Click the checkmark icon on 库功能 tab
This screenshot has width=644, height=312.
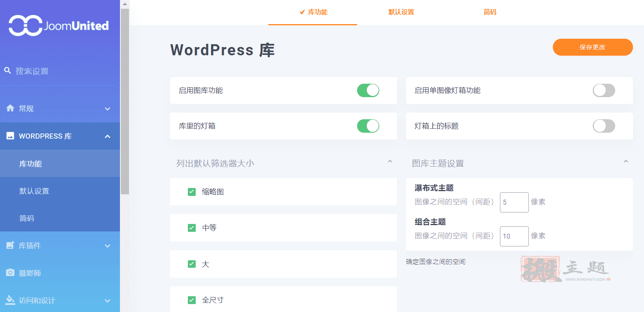(x=302, y=12)
